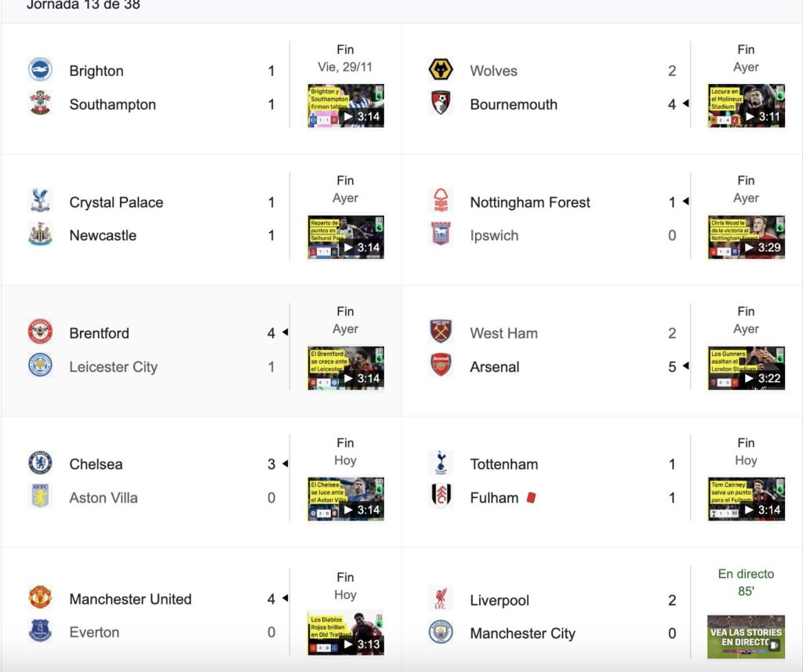
Task: Play the Wolves vs Bournemouth highlights video
Action: pos(747,106)
